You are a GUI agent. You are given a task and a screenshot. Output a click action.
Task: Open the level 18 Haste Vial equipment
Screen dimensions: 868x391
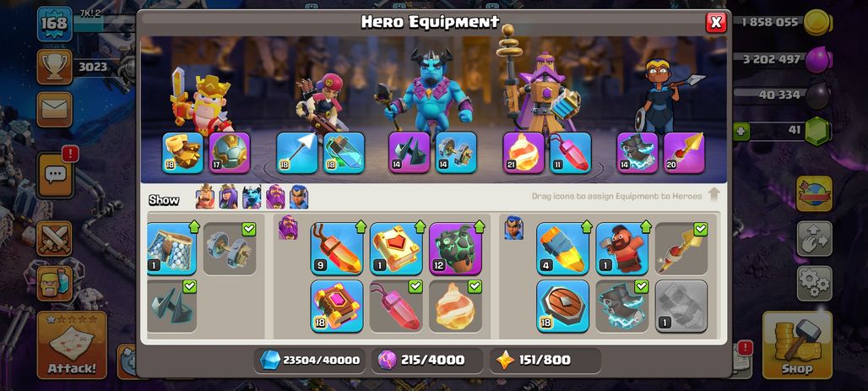coord(344,152)
